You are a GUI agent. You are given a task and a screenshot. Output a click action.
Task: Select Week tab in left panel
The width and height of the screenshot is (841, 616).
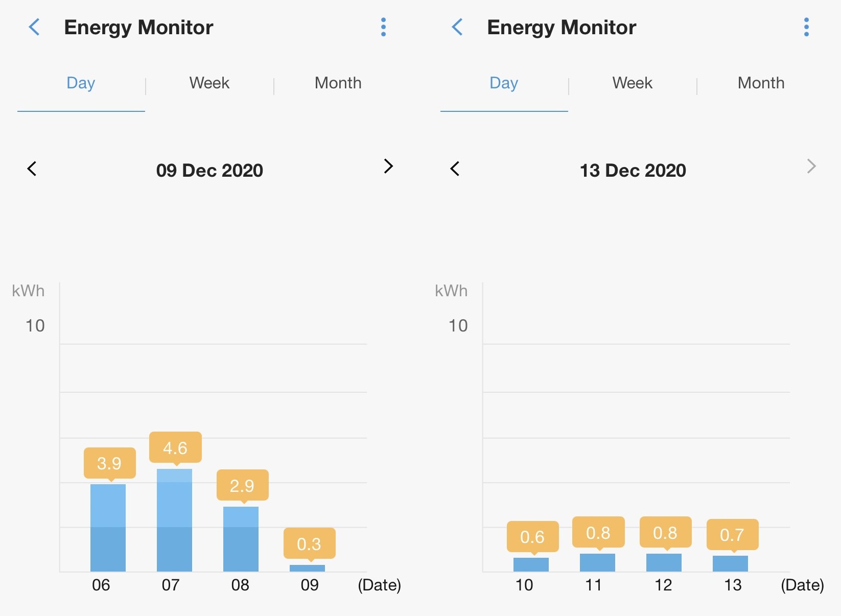point(209,83)
